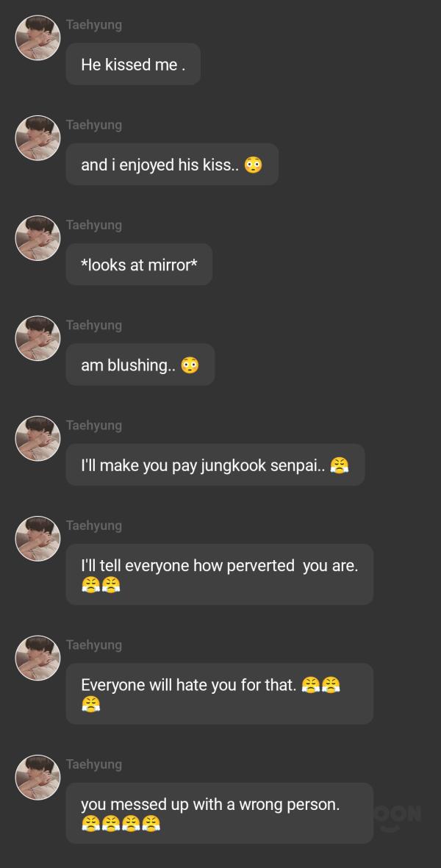Viewport: 441px width, 868px height.
Task: Tap the "you messed up with a wrong person" message
Action: click(x=219, y=813)
